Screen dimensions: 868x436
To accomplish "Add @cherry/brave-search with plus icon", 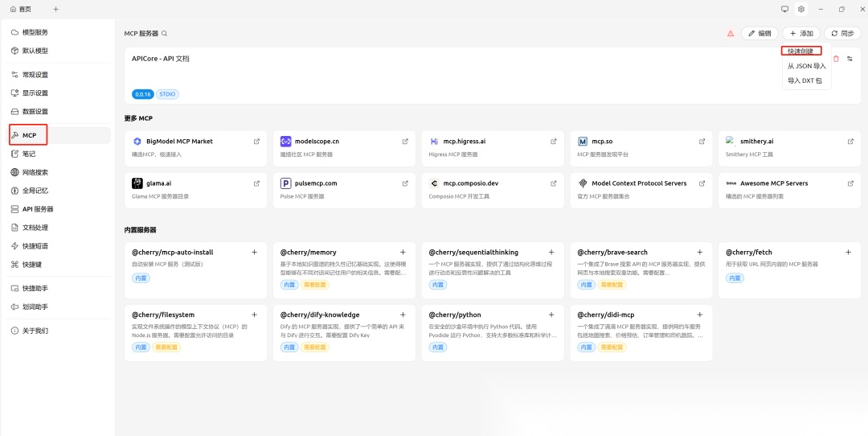I will (700, 252).
